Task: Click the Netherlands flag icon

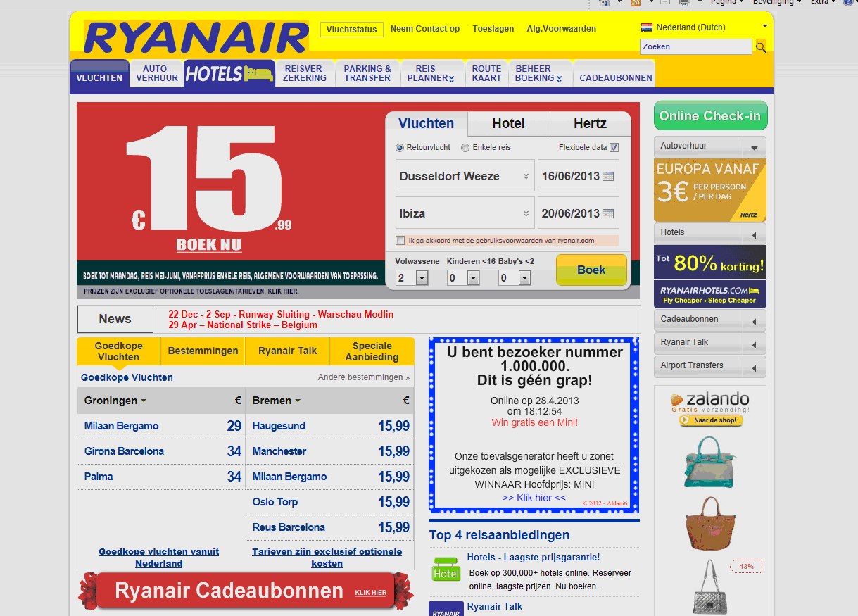Action: (647, 28)
